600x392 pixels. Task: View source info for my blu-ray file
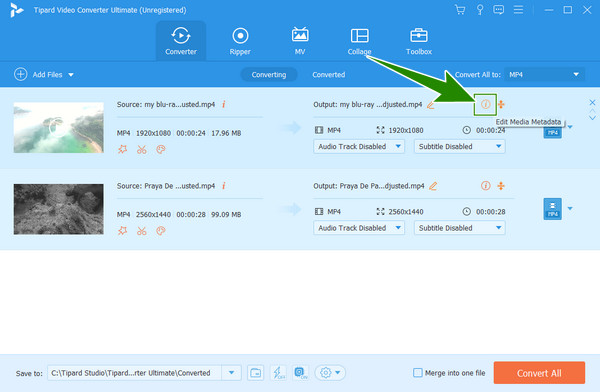pyautogui.click(x=223, y=104)
